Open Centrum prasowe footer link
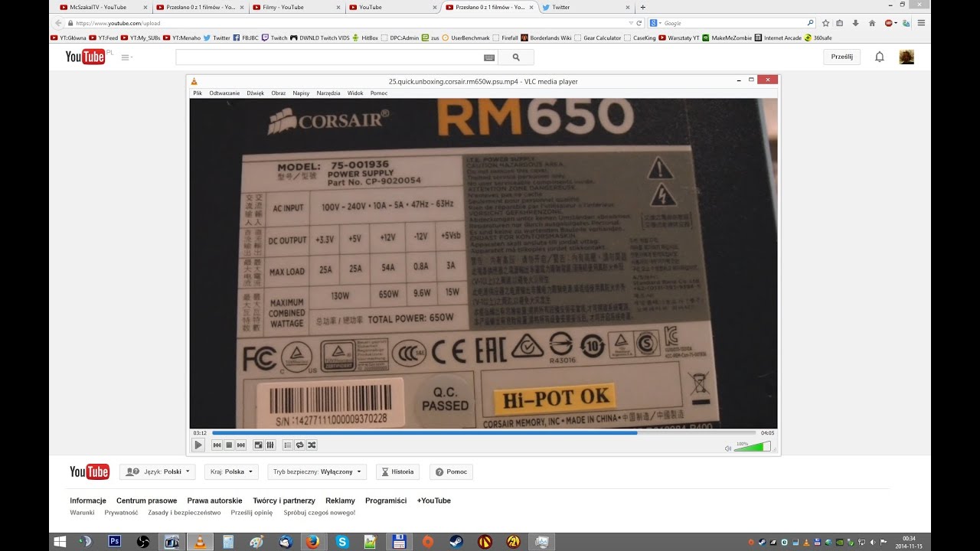The height and width of the screenshot is (551, 980). point(146,500)
